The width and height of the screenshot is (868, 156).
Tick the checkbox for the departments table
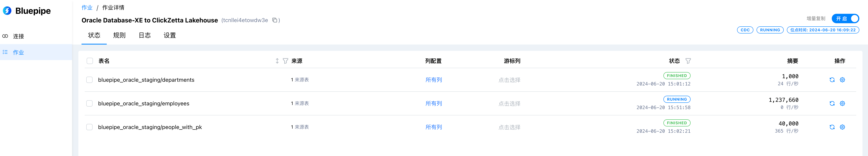[x=89, y=80]
